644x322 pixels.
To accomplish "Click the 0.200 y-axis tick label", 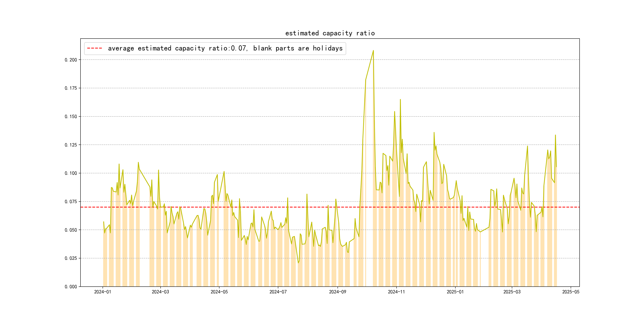I will [x=71, y=60].
